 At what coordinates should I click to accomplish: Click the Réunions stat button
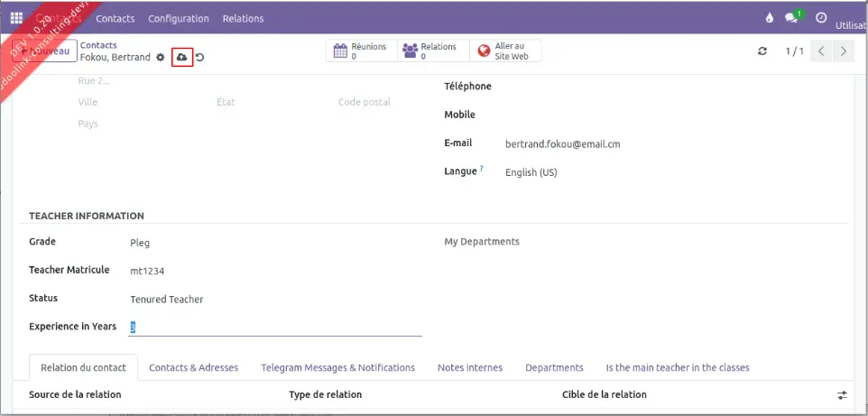(361, 51)
